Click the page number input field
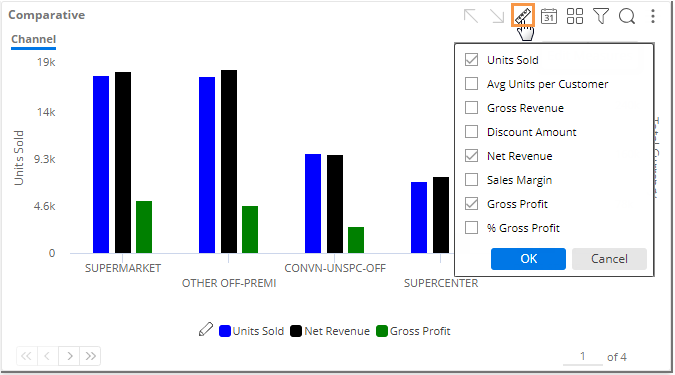Viewport: 675px width, 375px height. click(x=582, y=356)
